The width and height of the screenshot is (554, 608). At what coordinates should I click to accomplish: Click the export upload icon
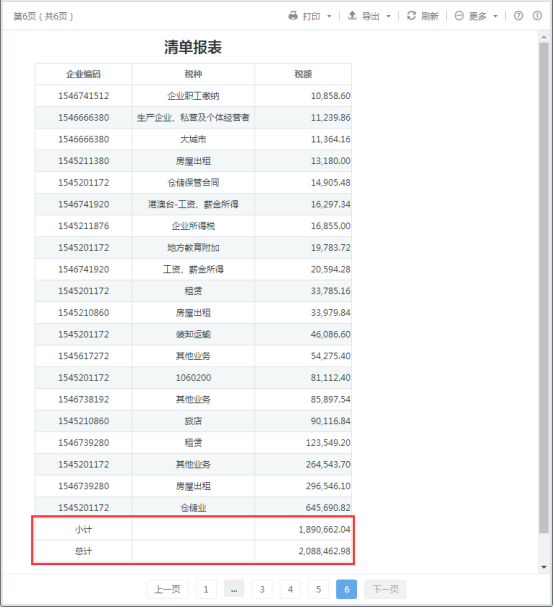coord(352,16)
